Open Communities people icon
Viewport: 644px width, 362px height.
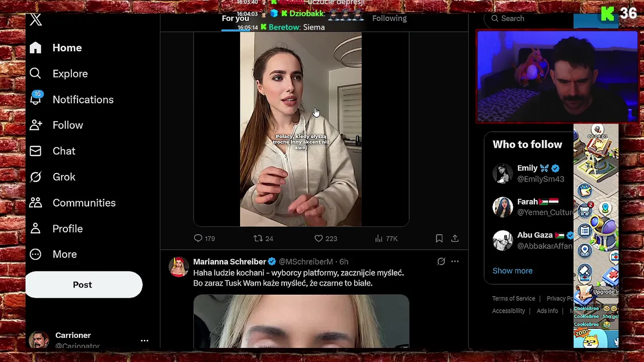(35, 203)
